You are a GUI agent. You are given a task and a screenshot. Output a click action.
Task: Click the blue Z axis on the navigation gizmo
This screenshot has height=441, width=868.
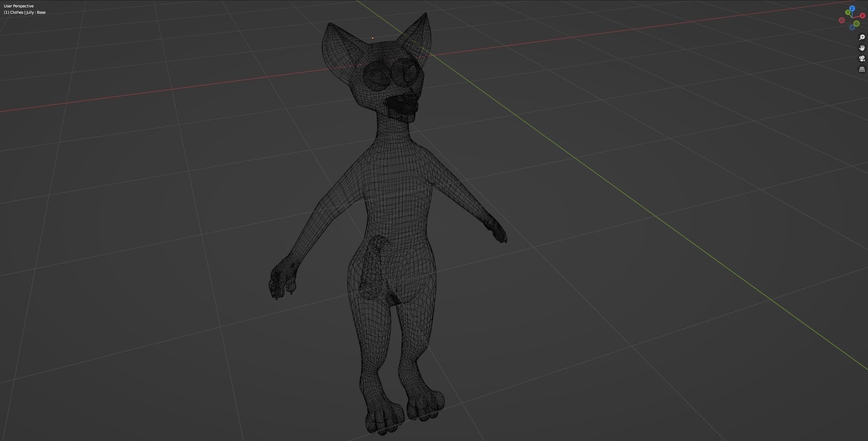pos(852,8)
